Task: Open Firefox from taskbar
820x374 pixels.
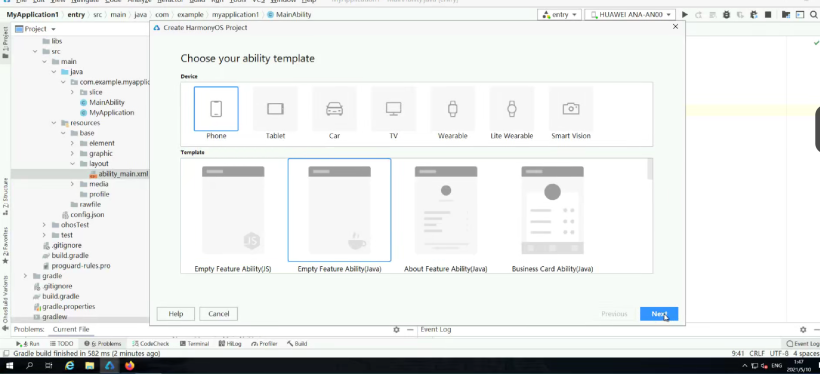Action: click(129, 366)
